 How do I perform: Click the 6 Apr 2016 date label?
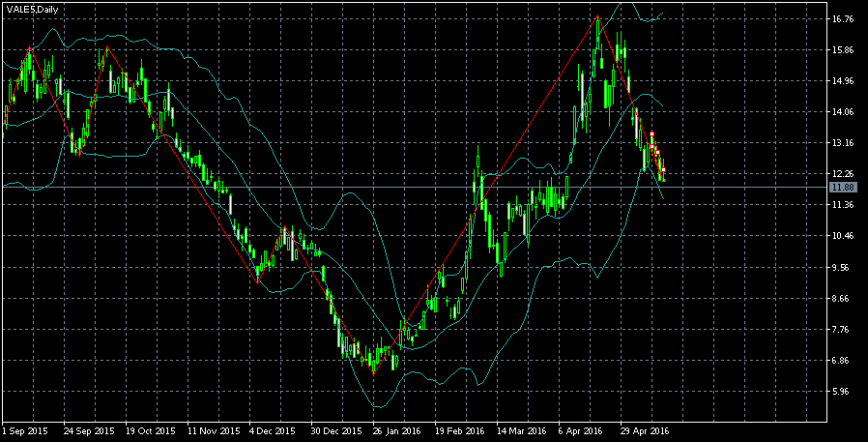point(580,431)
